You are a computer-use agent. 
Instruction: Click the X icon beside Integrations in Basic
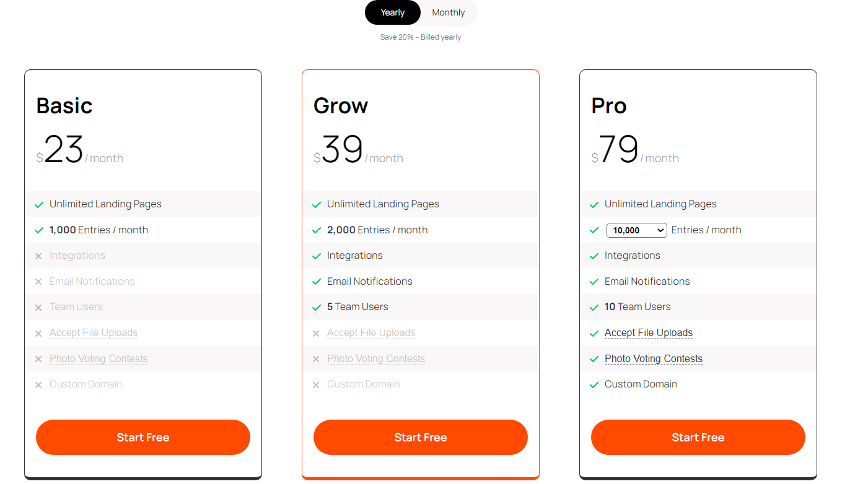[38, 256]
